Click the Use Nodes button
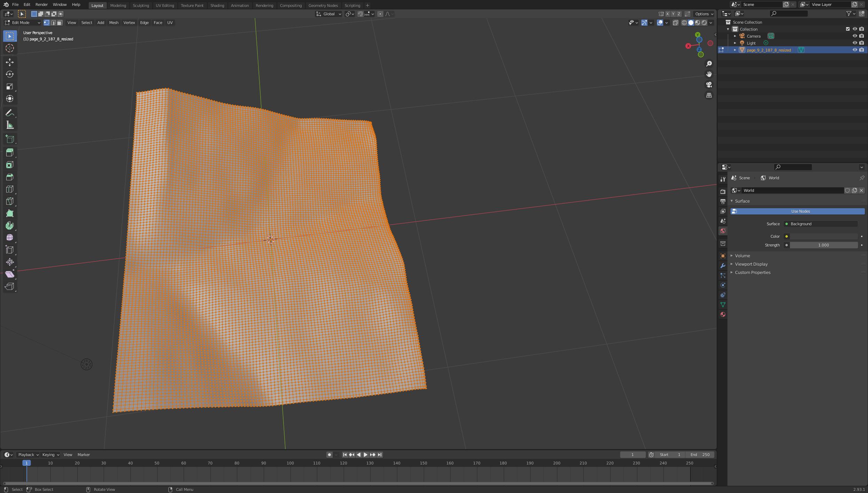Image resolution: width=868 pixels, height=493 pixels. tap(797, 211)
